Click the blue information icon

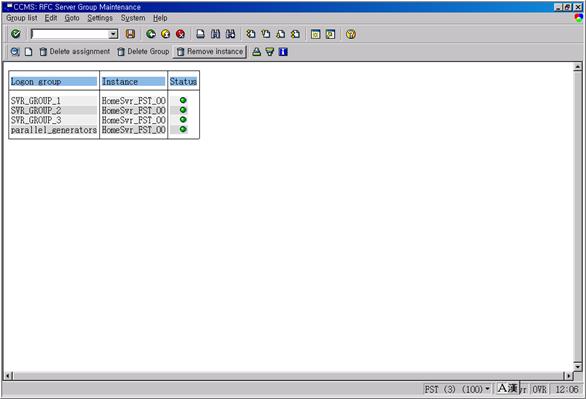(283, 52)
